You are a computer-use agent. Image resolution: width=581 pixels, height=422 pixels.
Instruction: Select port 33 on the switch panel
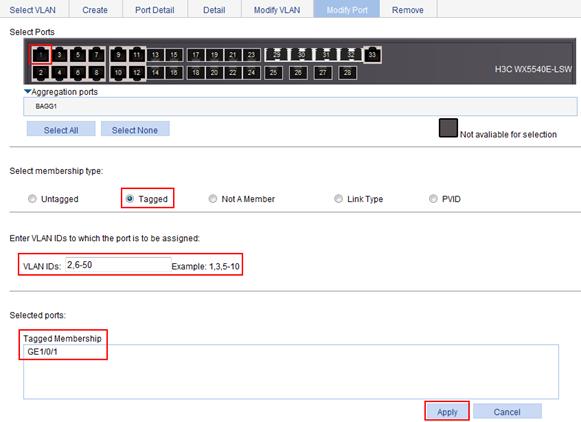[x=372, y=55]
